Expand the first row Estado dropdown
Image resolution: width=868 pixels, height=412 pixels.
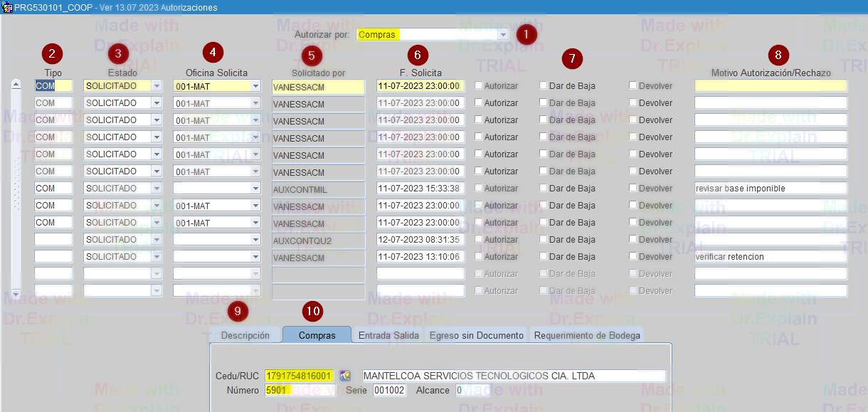click(157, 85)
